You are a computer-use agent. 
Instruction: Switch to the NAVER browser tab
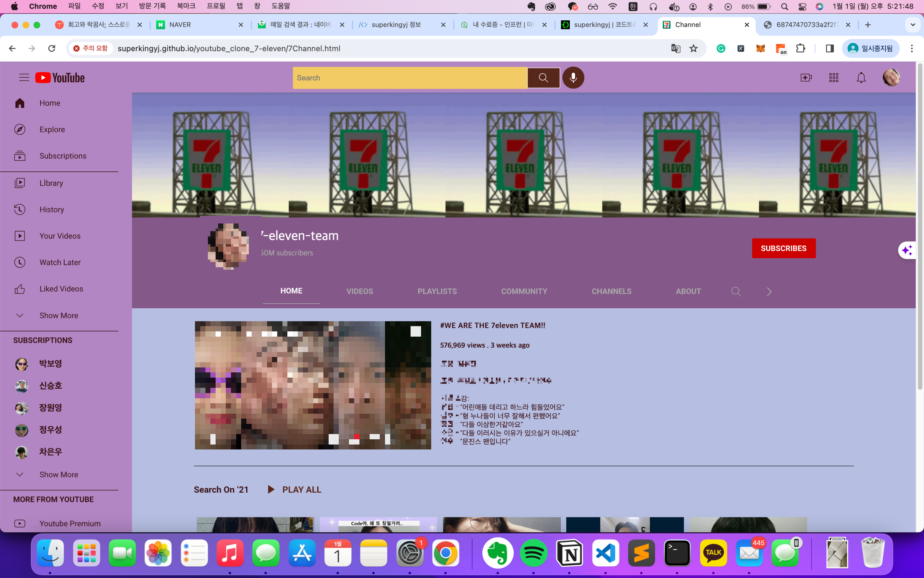coord(200,25)
